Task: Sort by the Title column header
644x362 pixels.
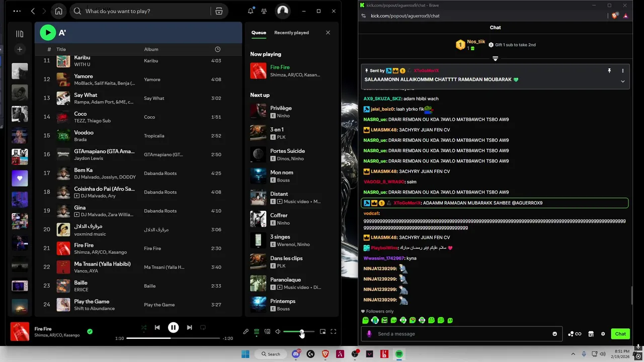Action: (61, 49)
